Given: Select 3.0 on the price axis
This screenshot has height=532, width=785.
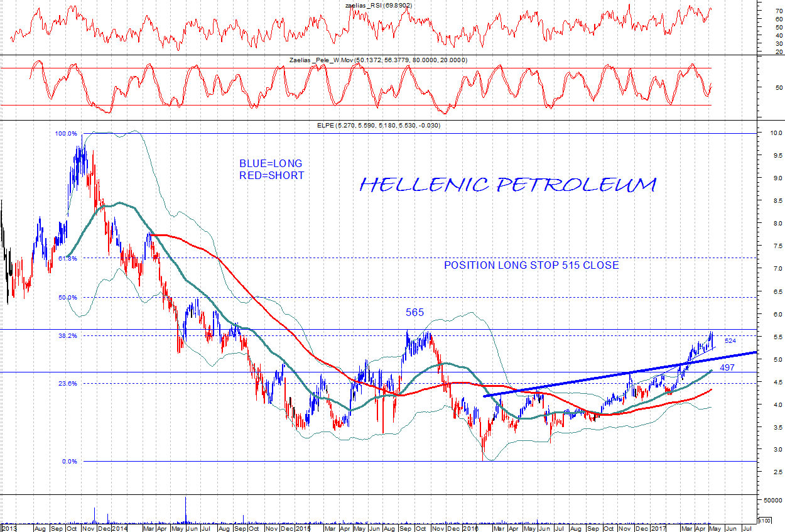Looking at the screenshot, I should tap(777, 450).
